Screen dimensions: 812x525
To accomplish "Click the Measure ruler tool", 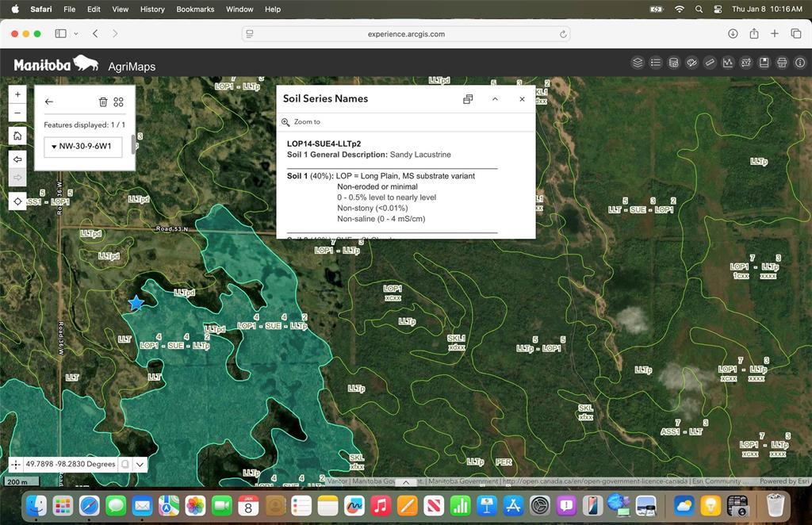I will pos(710,63).
